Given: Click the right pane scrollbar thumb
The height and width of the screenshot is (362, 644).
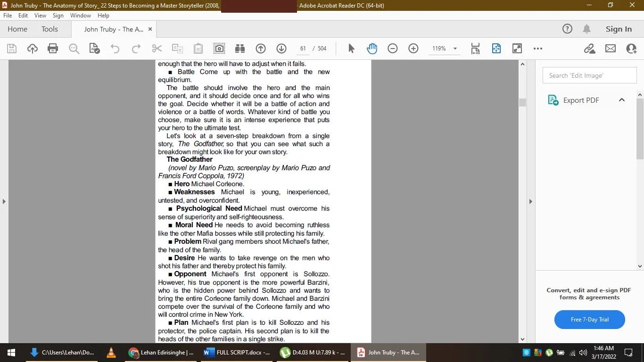Looking at the screenshot, I should pos(640,129).
